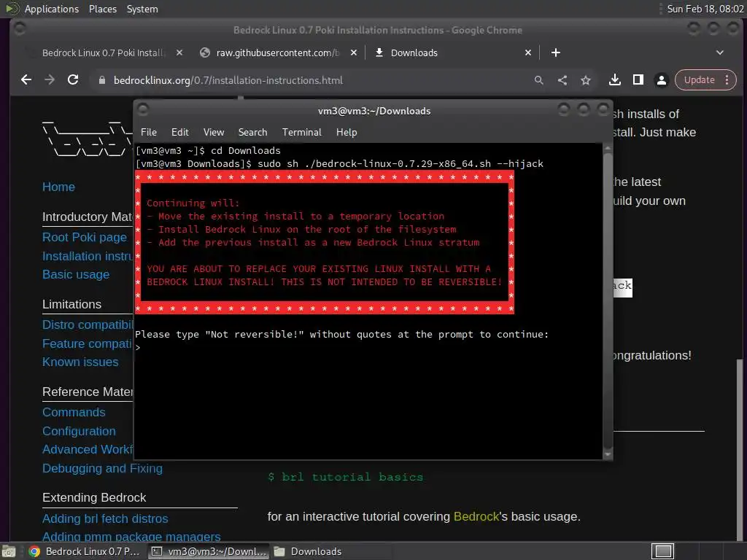The image size is (747, 560).
Task: Open Known issues link
Action: coord(80,362)
